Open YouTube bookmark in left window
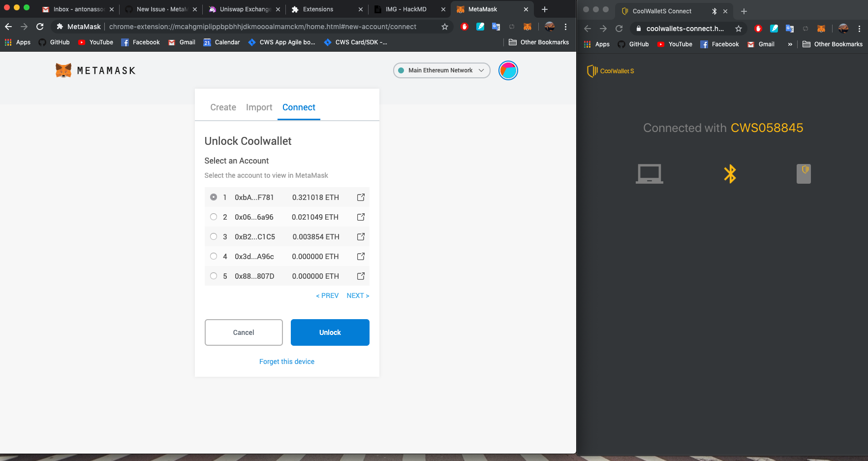The height and width of the screenshot is (461, 868). coord(95,42)
